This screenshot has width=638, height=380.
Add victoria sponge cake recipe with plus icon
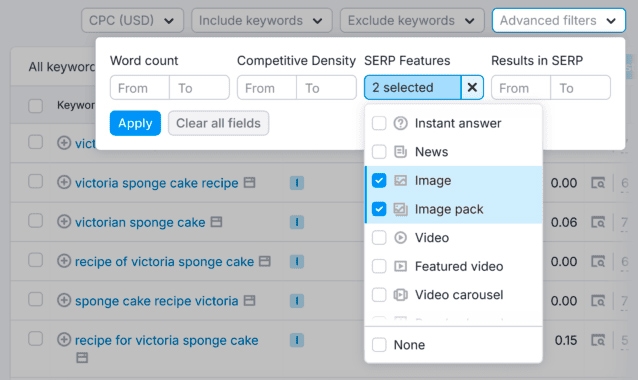click(x=64, y=182)
